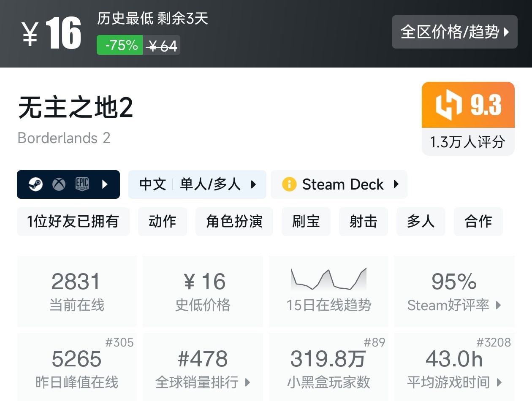The height and width of the screenshot is (401, 532).
Task: Open 平均游戏时间 43.0h details
Action: point(454,366)
